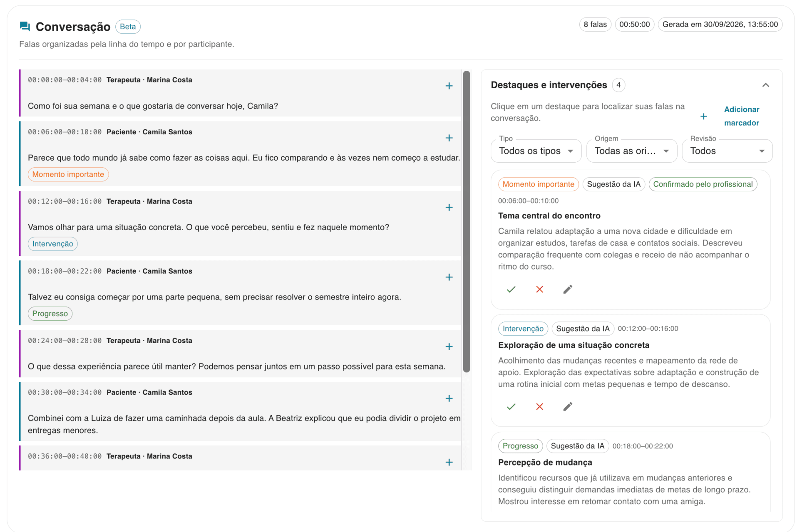Click the '00:50:00' duration chip

[634, 25]
